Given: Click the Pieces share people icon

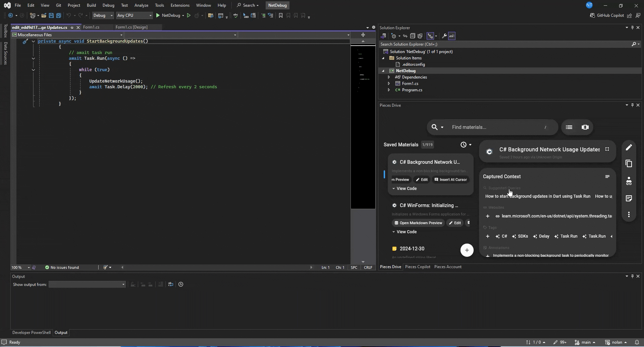Looking at the screenshot, I should [629, 181].
